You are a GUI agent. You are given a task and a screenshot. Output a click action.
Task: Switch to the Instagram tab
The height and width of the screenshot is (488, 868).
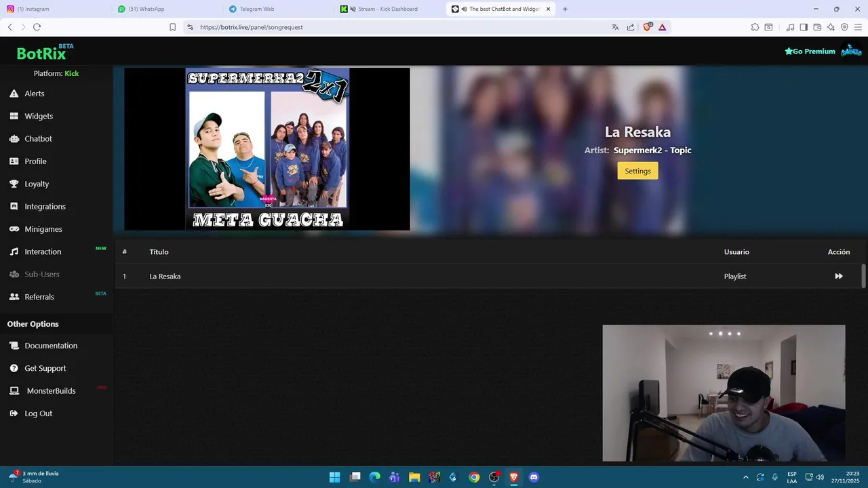(x=54, y=9)
